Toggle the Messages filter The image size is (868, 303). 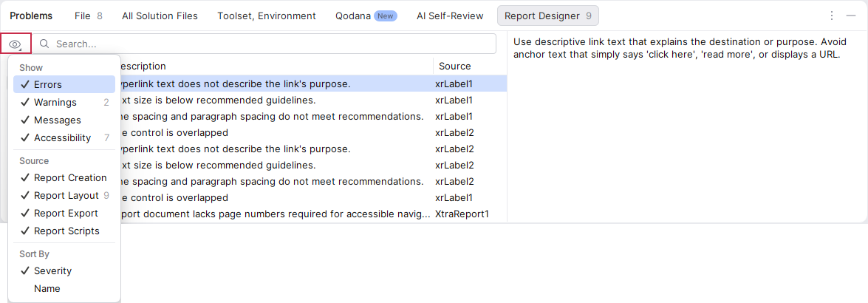[64, 120]
